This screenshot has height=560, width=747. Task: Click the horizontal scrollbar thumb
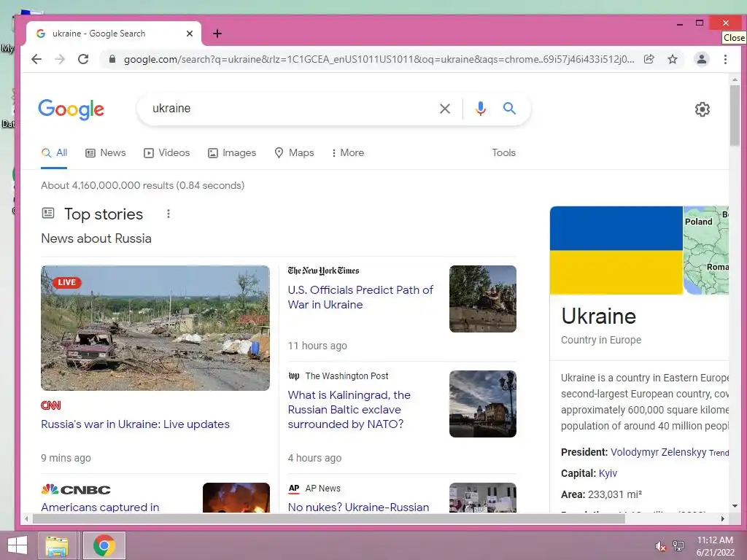click(x=329, y=518)
